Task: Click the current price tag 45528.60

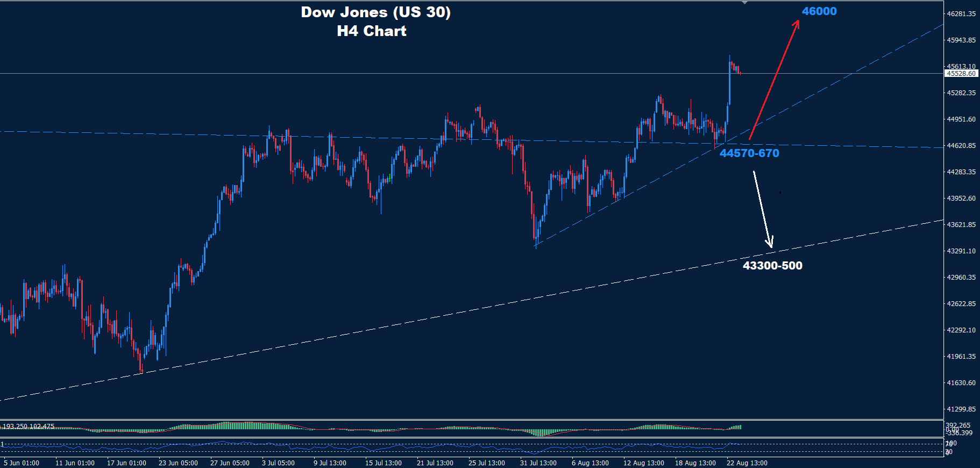Action: coord(961,74)
